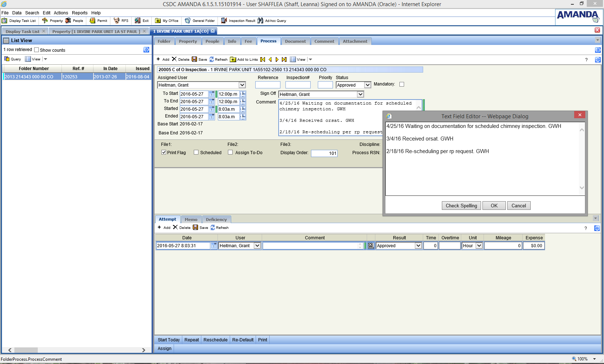The width and height of the screenshot is (604, 364).
Task: Open the Ad-hoc Query binoculars icon
Action: (260, 21)
